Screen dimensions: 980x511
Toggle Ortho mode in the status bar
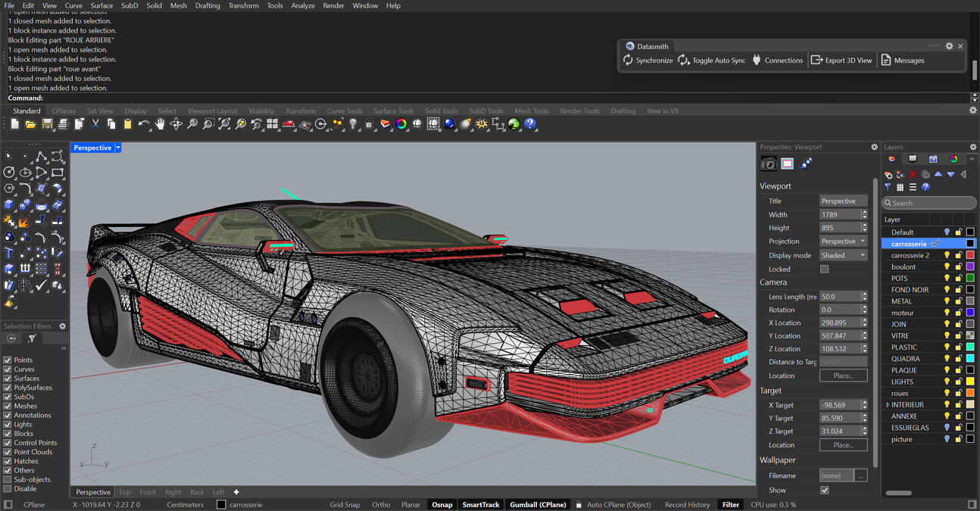tap(381, 504)
